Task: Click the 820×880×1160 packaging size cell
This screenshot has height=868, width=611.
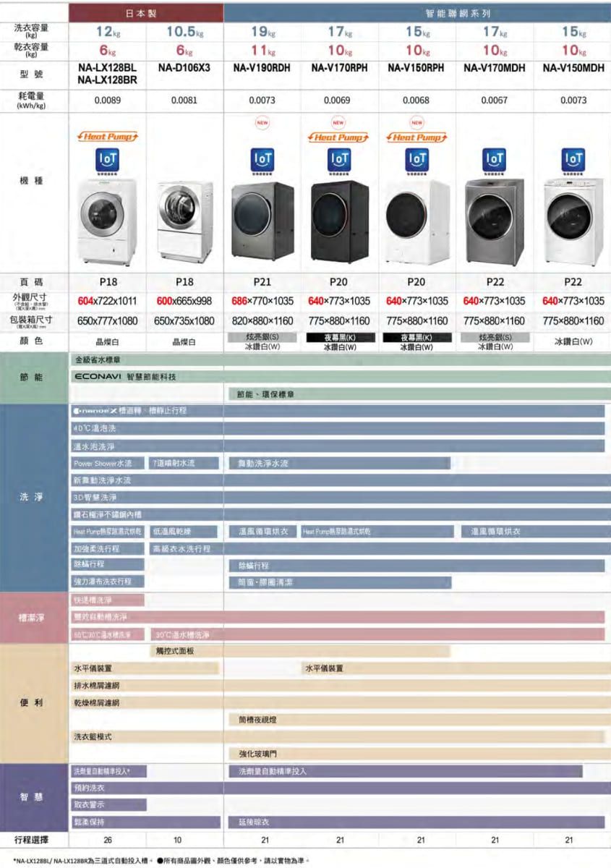Action: (x=261, y=320)
